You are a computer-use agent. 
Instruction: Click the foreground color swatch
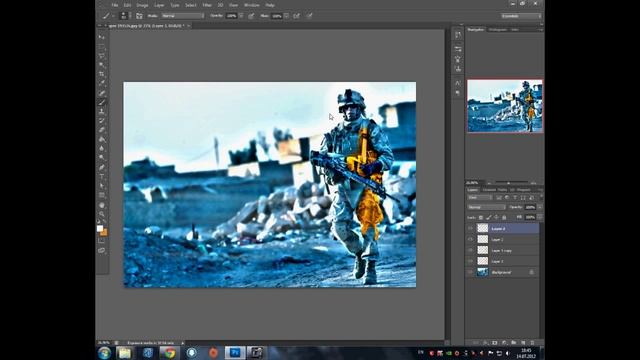coord(100,229)
